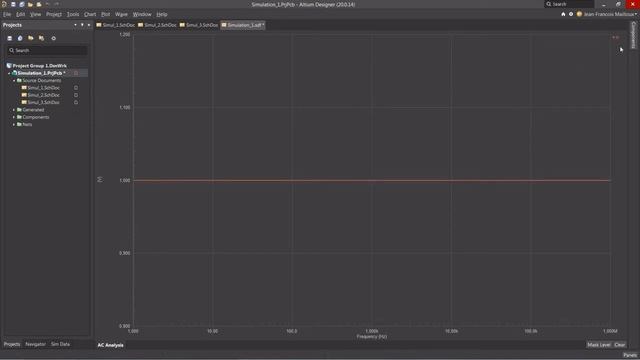Screen dimensions: 640x360
Task: Open the Wave menu
Action: (x=121, y=14)
